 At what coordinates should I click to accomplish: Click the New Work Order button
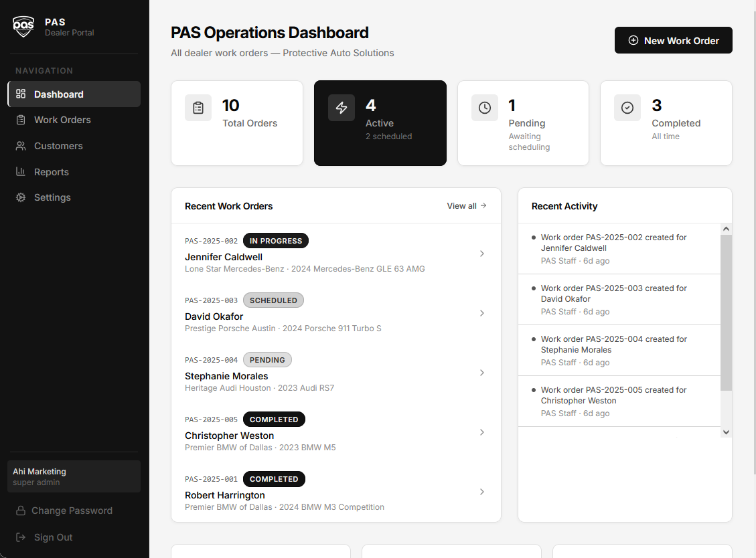point(673,40)
